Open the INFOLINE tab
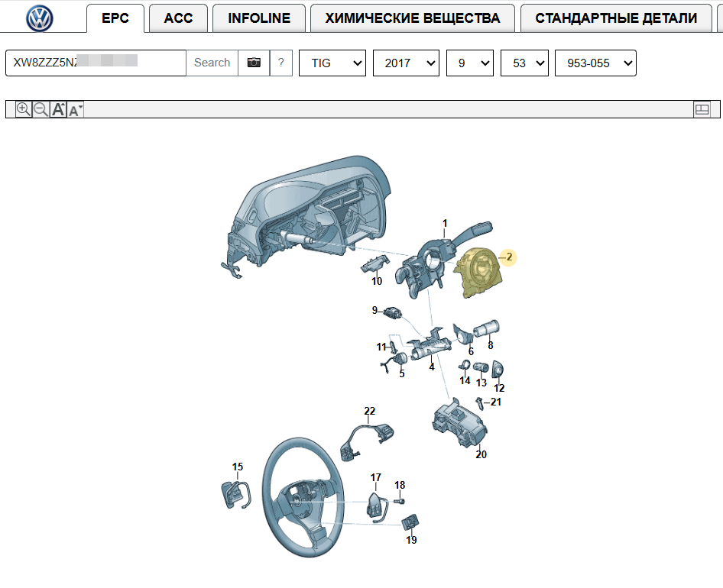Viewport: 723px width, 588px height. coord(259,18)
